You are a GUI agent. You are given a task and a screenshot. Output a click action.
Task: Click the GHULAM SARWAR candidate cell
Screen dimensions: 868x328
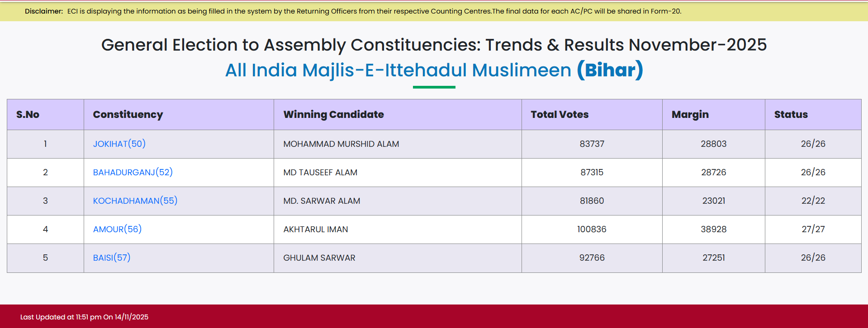tap(319, 258)
